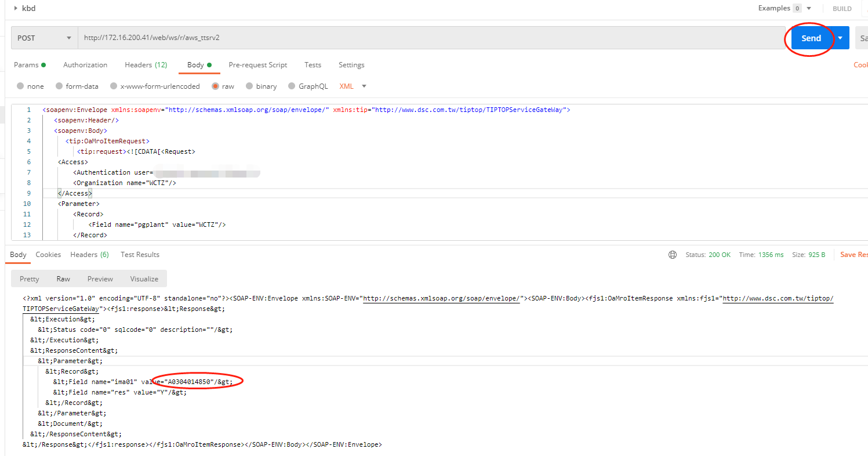Select the GraphQL radio button
This screenshot has height=456, width=868.
click(x=292, y=86)
